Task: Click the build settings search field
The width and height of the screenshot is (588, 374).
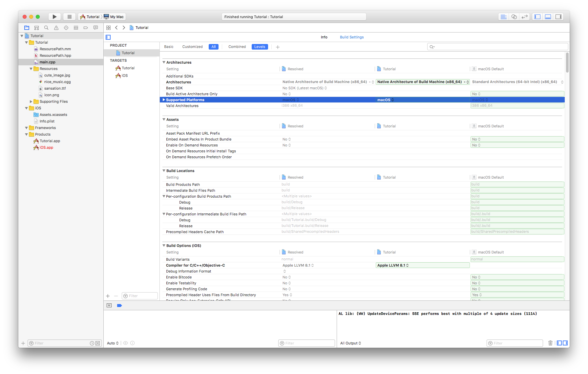Action: (497, 46)
